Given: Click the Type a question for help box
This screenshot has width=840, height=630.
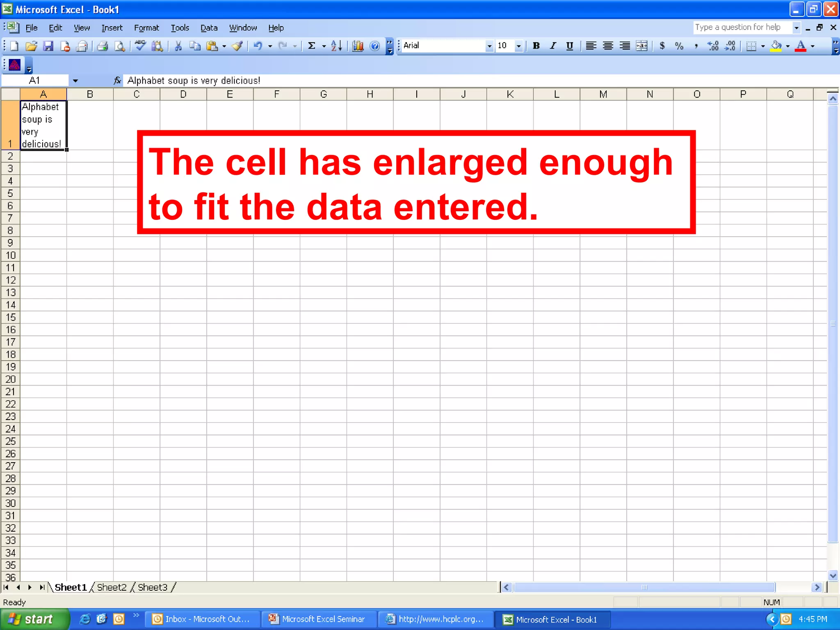Looking at the screenshot, I should click(x=742, y=27).
